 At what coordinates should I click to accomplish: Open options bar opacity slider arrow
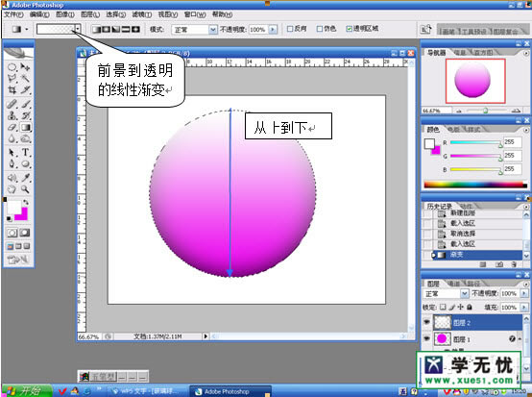(273, 30)
